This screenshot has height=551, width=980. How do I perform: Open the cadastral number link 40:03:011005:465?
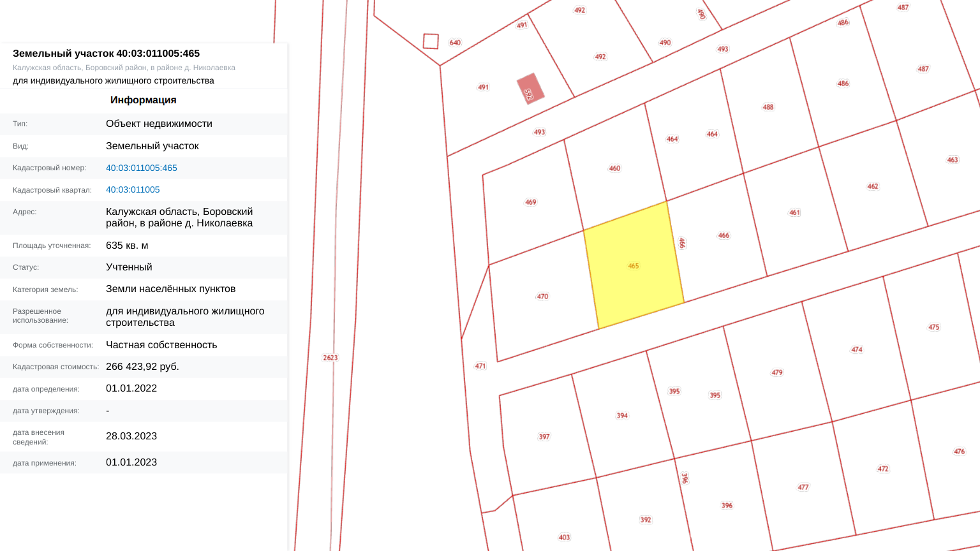click(141, 168)
